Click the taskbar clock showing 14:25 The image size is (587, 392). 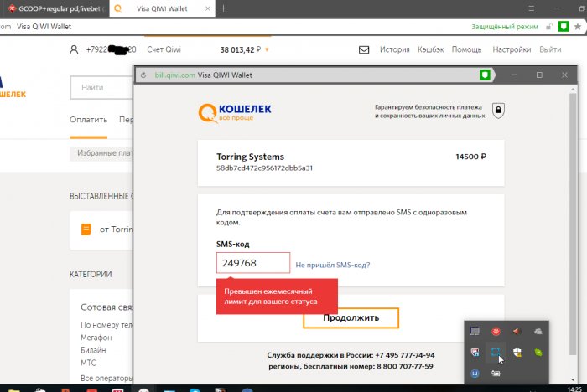(574, 389)
